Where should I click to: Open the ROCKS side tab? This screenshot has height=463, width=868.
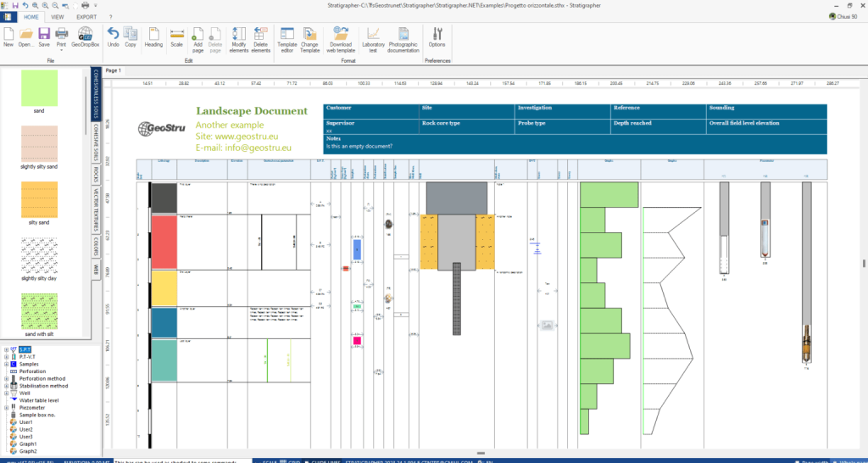pos(96,174)
